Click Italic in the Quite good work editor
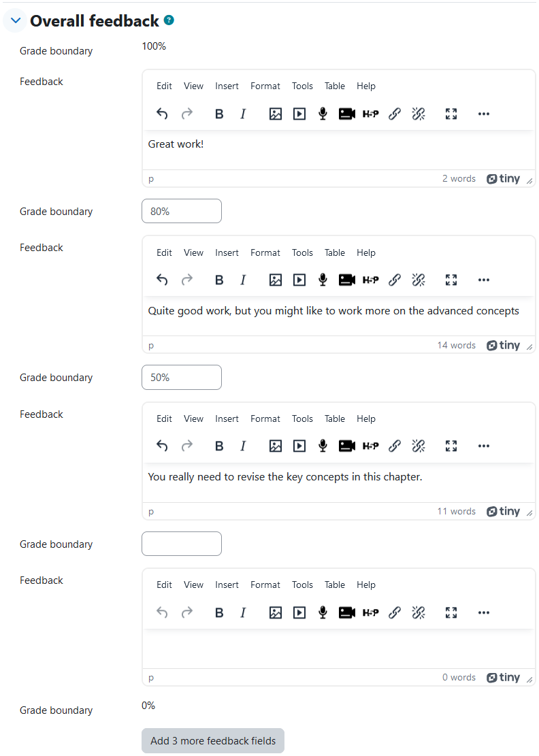The height and width of the screenshot is (756, 539). click(243, 280)
